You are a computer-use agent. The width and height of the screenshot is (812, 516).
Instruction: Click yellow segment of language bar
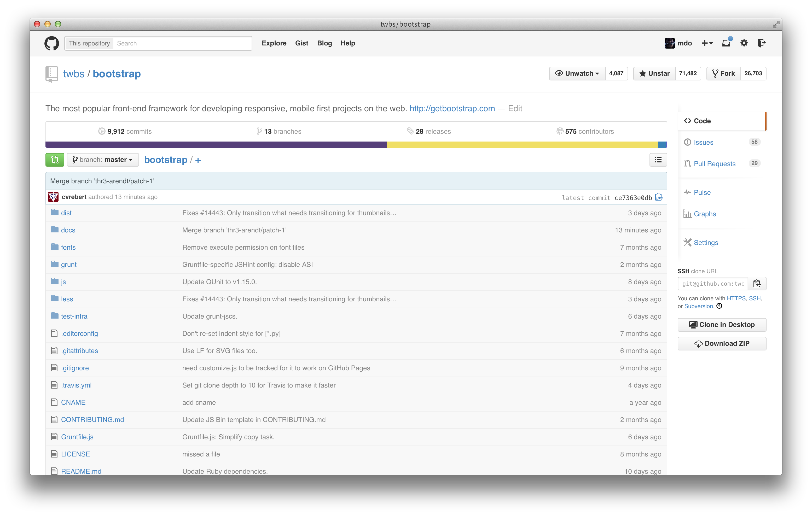click(x=522, y=145)
